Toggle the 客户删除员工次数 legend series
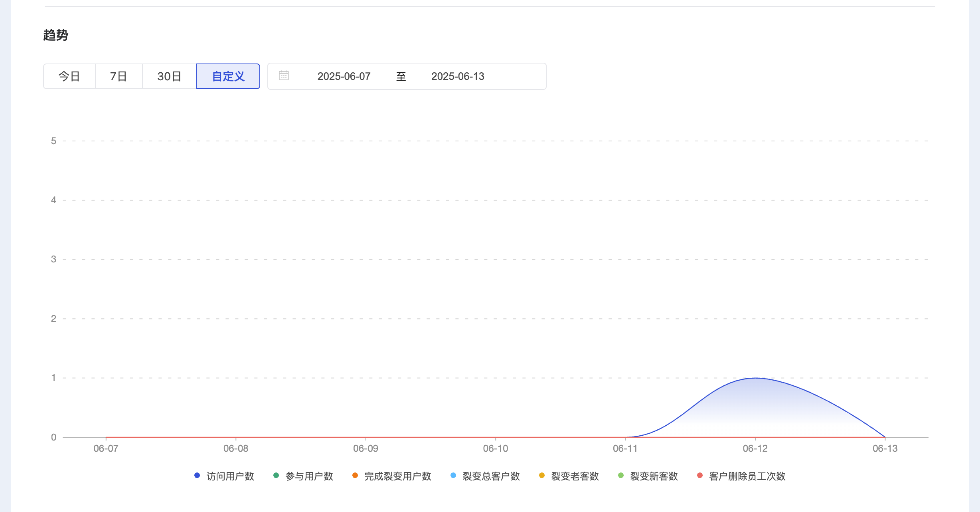Screen dimensions: 980x512 [741, 476]
